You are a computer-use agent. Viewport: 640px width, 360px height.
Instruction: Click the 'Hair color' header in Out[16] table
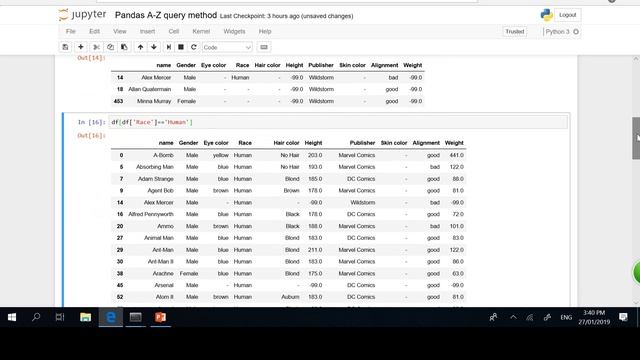click(x=286, y=143)
